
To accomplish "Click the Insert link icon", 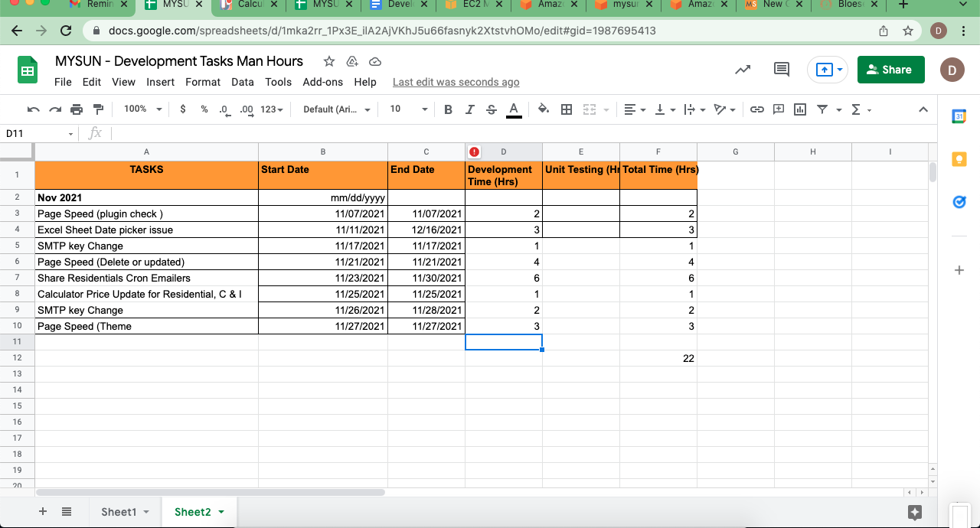I will tap(756, 109).
